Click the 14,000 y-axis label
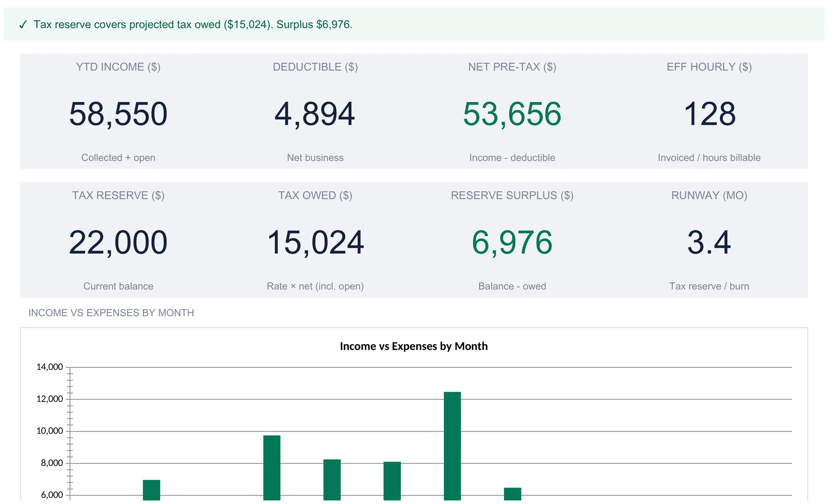 pos(50,367)
